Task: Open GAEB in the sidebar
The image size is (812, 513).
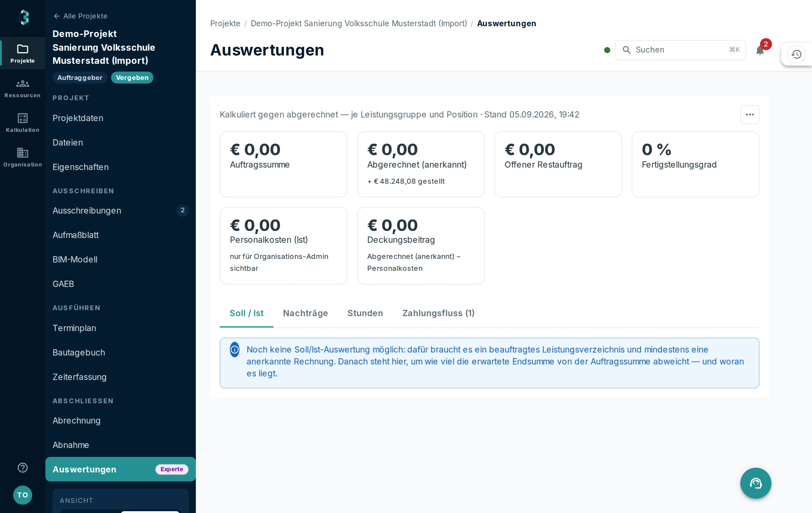Action: point(120,284)
